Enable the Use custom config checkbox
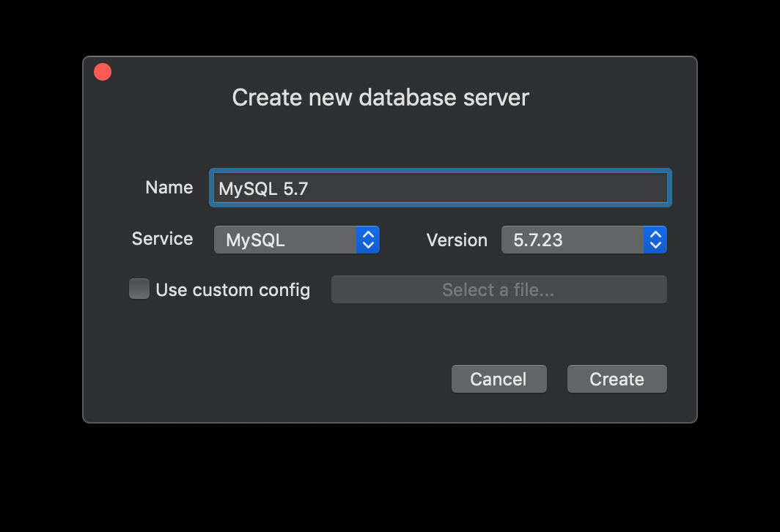 (x=139, y=289)
